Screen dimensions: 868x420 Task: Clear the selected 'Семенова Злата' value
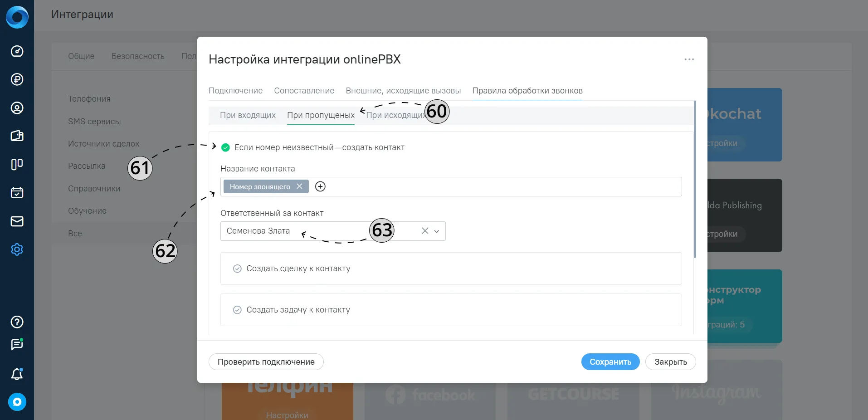425,231
